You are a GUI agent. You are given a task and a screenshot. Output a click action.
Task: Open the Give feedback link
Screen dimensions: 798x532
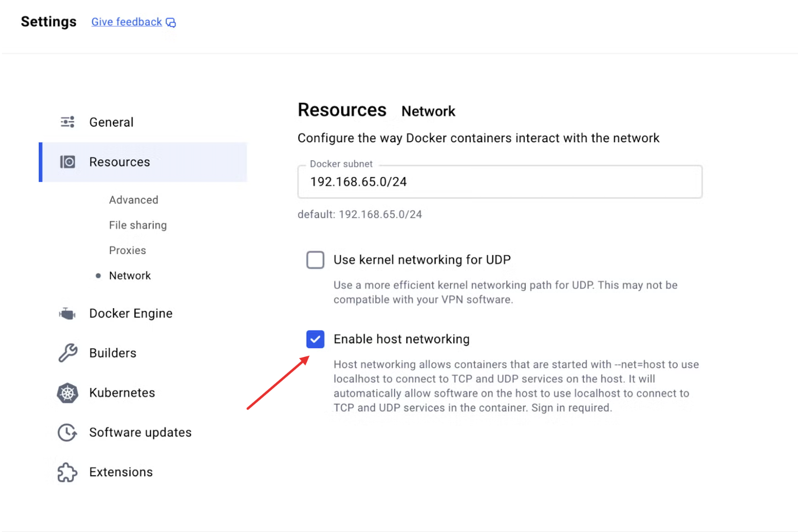127,22
